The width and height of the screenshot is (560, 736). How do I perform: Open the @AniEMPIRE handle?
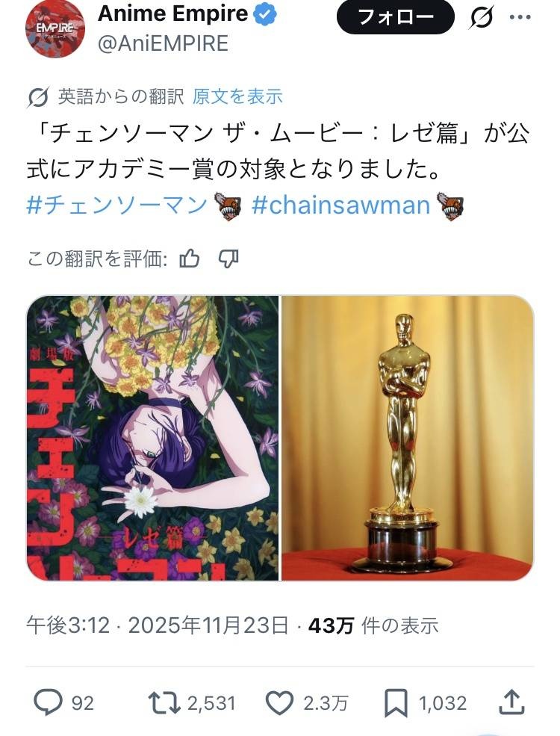point(163,43)
